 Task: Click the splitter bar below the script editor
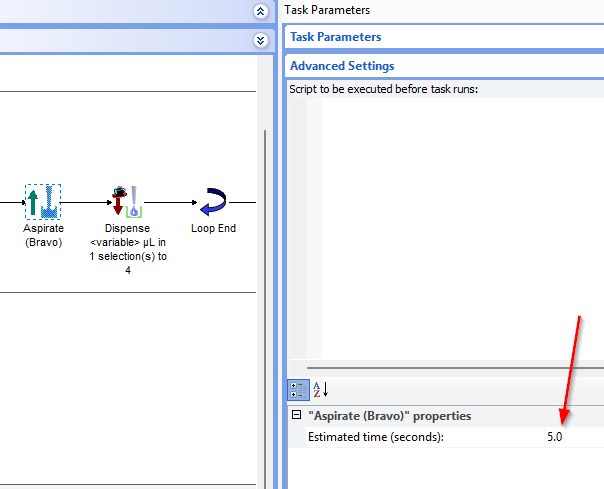[445, 368]
